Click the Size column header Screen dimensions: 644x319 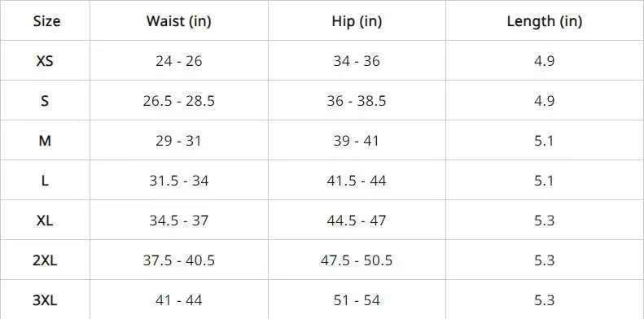46,21
